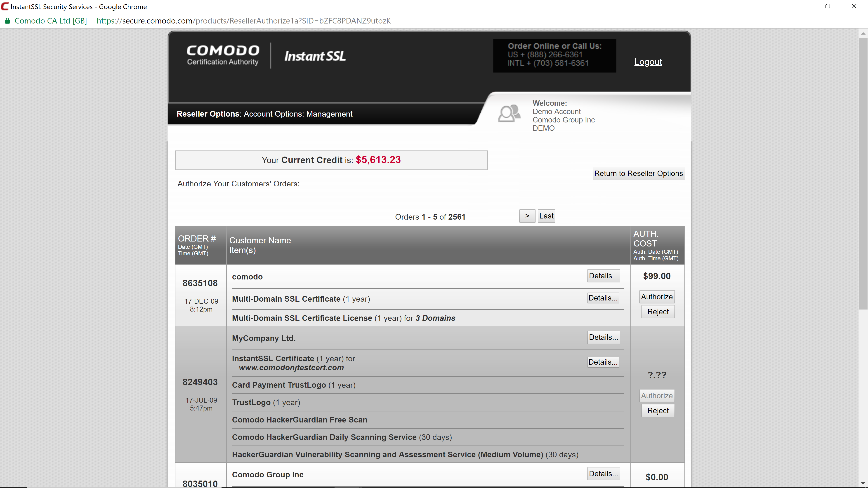Click Return to Reseller Options button
The image size is (868, 488).
639,174
